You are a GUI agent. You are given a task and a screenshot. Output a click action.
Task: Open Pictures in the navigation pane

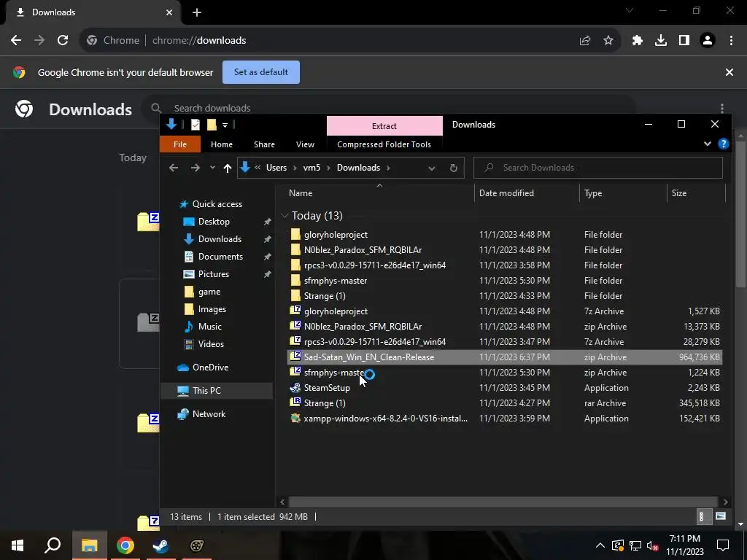tap(214, 274)
